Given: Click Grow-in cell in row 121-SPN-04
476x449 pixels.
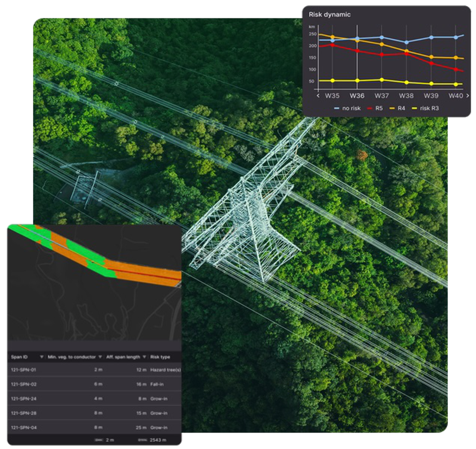Looking at the screenshot, I should (159, 428).
